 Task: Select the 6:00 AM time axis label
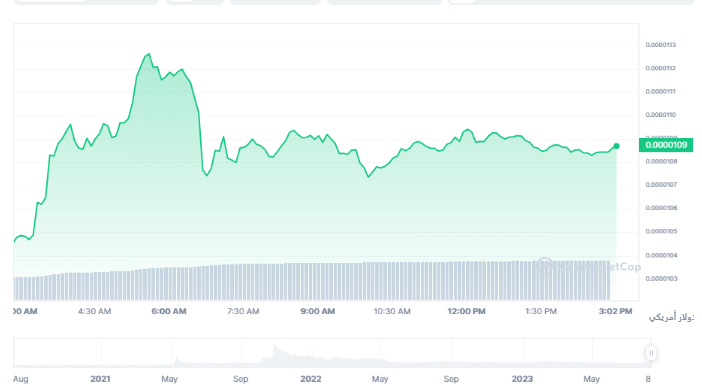pos(169,311)
